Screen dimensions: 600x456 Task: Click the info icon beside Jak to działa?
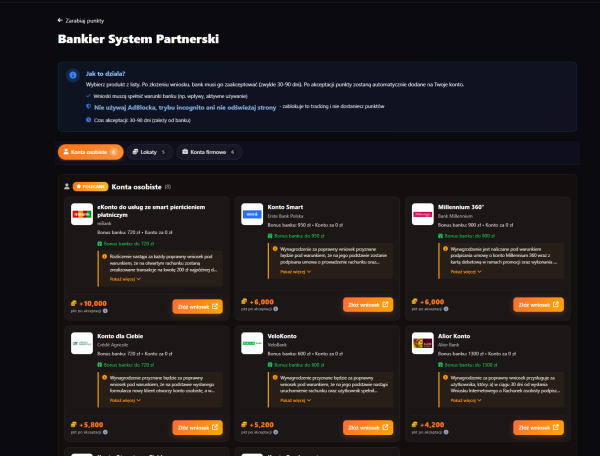point(73,75)
